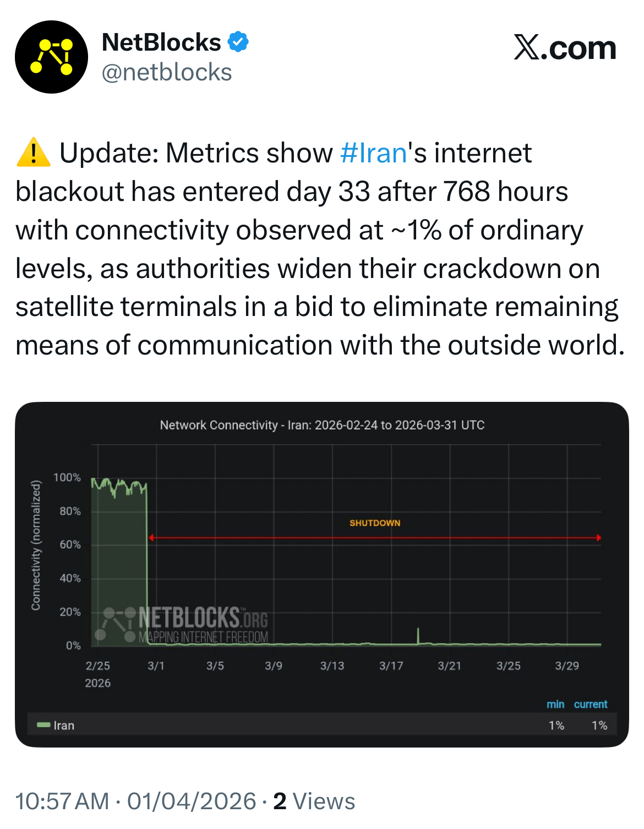Click the tweet timestamp 10:57 AM

(x=62, y=801)
